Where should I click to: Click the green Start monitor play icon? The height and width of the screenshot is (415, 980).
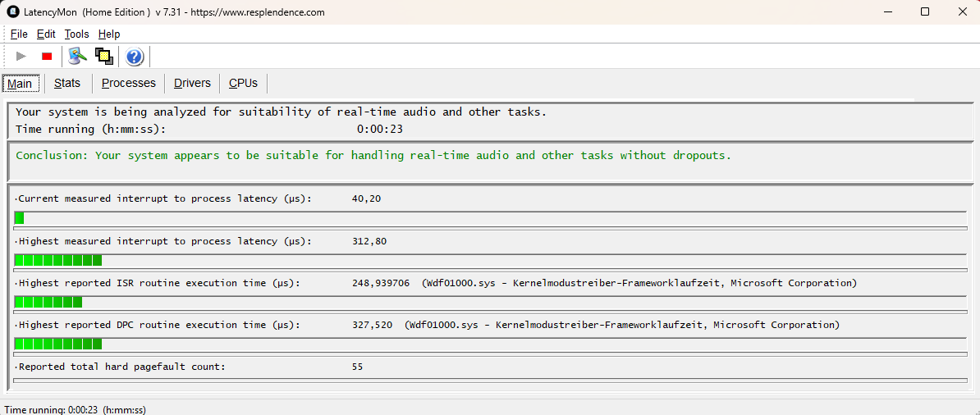[21, 57]
